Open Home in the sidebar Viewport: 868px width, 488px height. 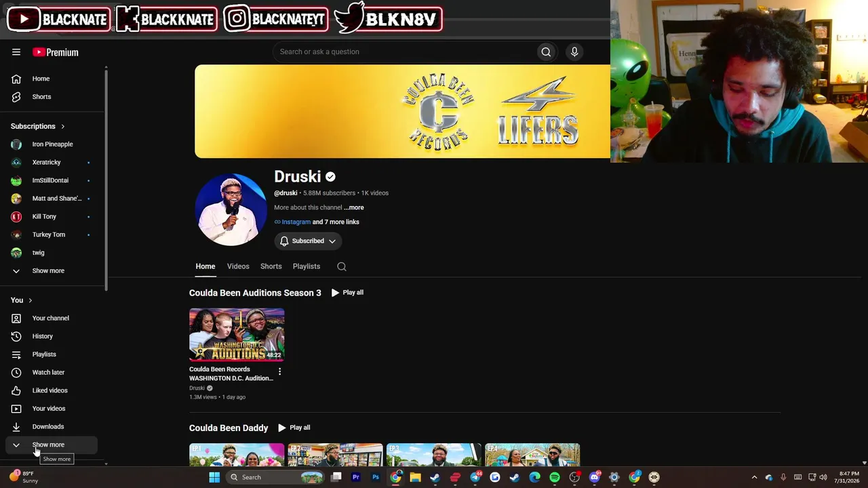coord(53,79)
